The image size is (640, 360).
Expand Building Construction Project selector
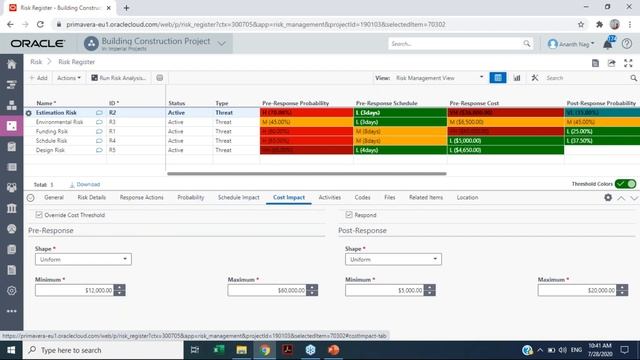pos(222,44)
